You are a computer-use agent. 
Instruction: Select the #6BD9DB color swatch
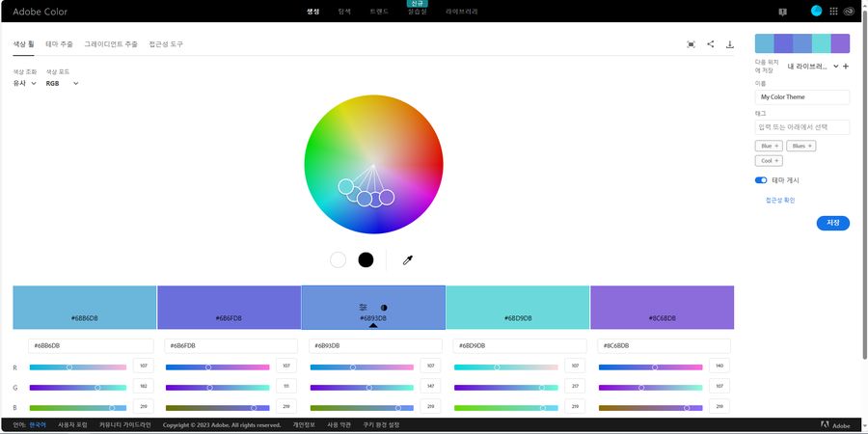(x=518, y=308)
